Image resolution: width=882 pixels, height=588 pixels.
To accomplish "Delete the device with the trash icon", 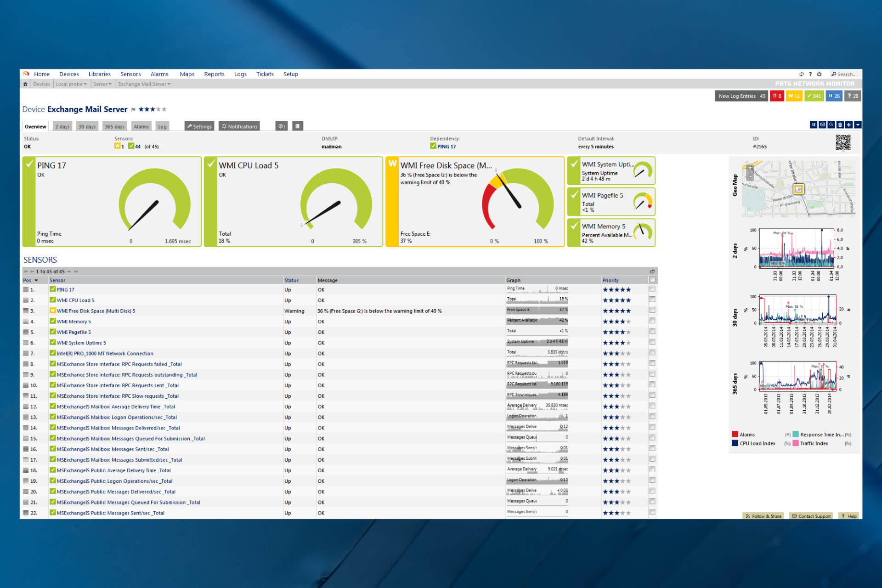I will tap(840, 124).
